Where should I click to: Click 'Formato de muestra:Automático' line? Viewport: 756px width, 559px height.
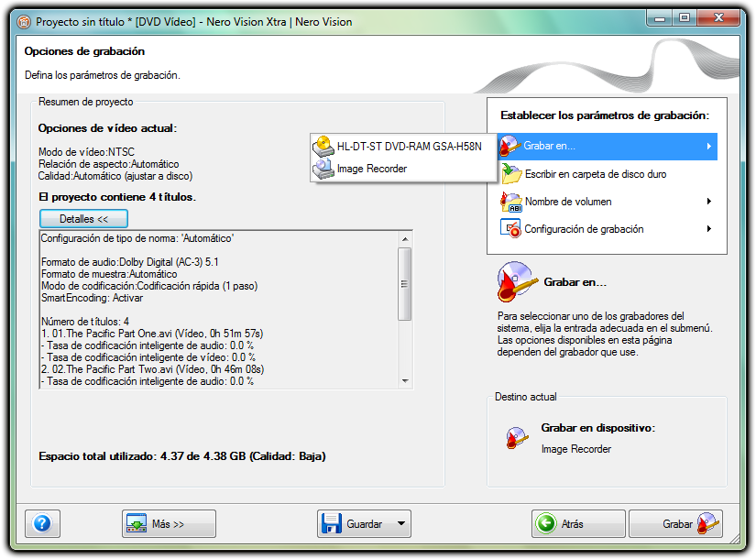(x=109, y=274)
